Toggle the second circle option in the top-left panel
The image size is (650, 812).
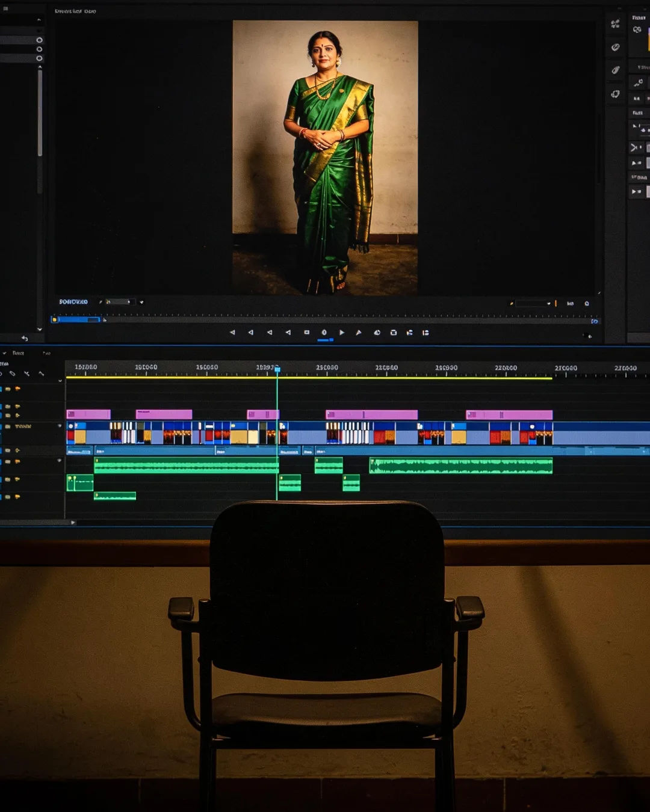tap(40, 49)
